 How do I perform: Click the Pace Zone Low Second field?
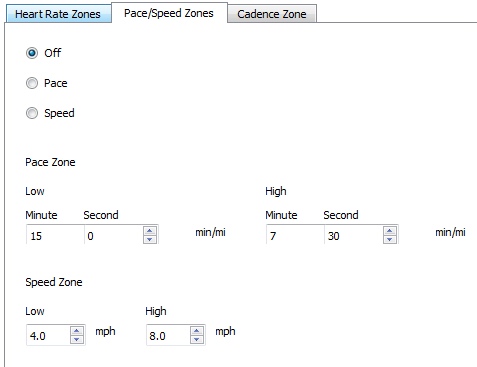click(114, 235)
